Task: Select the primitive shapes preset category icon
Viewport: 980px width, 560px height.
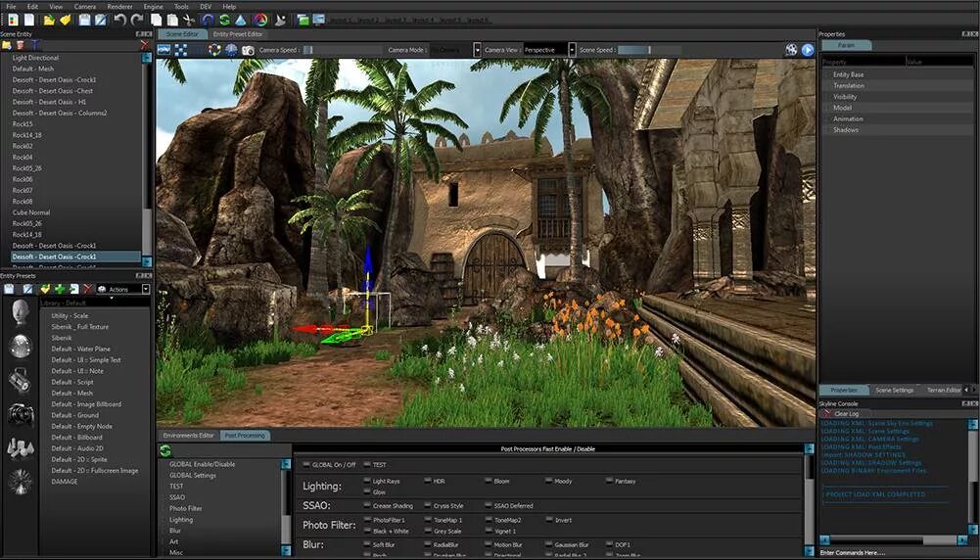Action: pos(20,447)
